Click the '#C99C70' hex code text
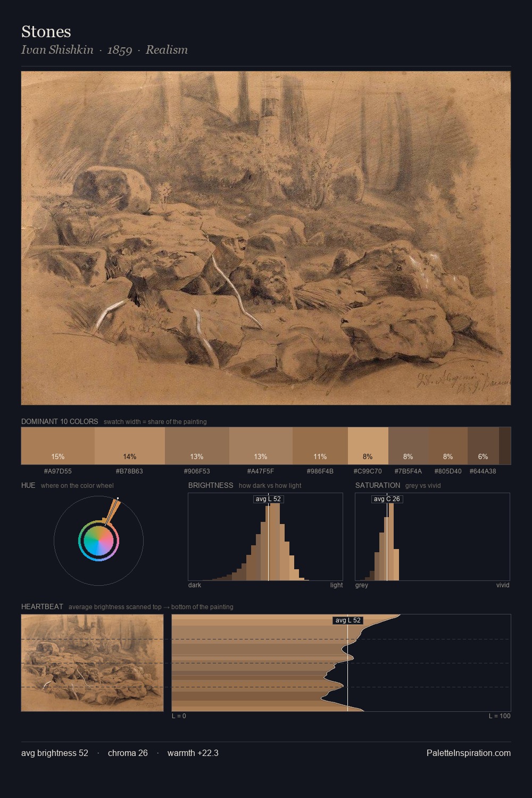This screenshot has height=798, width=532. point(368,471)
